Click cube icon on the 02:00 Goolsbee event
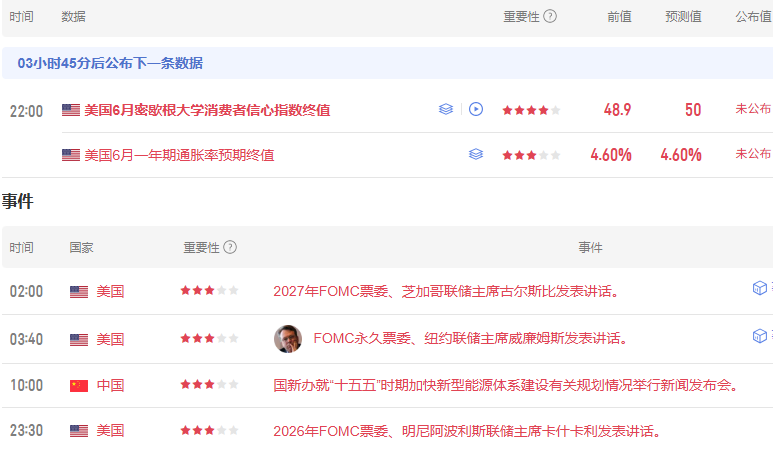 point(760,288)
